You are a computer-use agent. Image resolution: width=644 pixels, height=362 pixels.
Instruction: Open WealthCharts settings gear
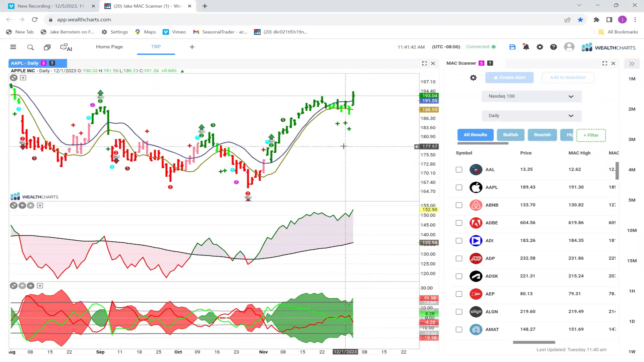pyautogui.click(x=540, y=47)
